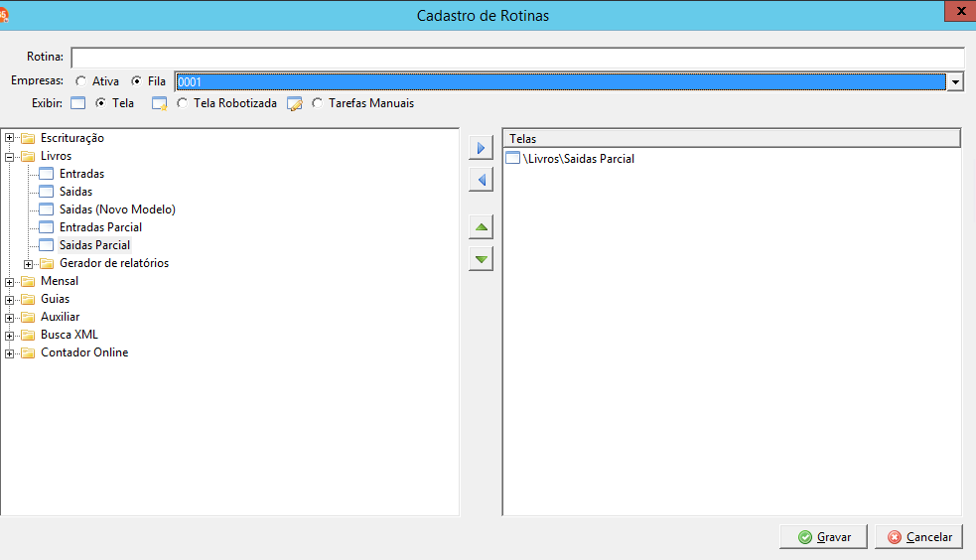This screenshot has width=976, height=560.
Task: Open the Empresas dropdown arrow
Action: click(955, 81)
